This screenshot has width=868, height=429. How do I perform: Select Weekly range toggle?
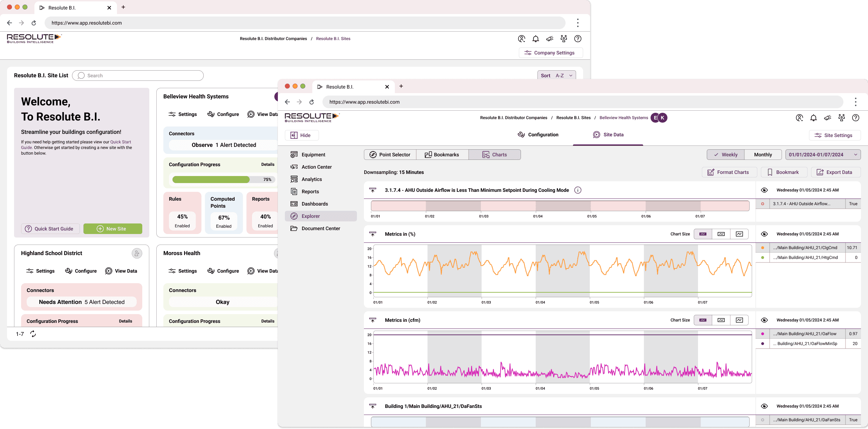tap(725, 155)
